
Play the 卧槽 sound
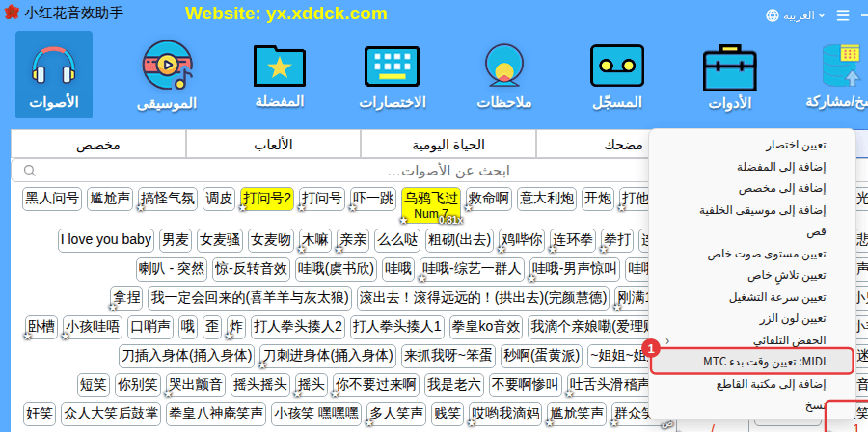tap(41, 326)
